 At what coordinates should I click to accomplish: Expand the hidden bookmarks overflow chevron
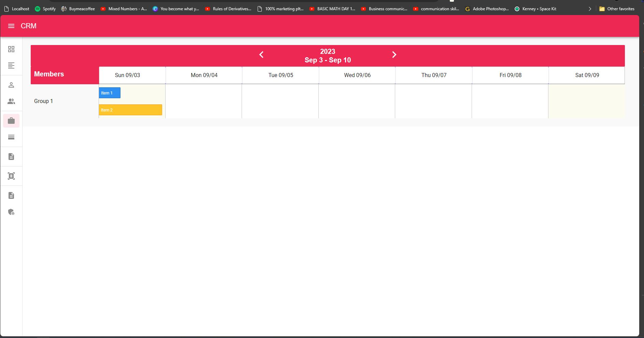590,9
